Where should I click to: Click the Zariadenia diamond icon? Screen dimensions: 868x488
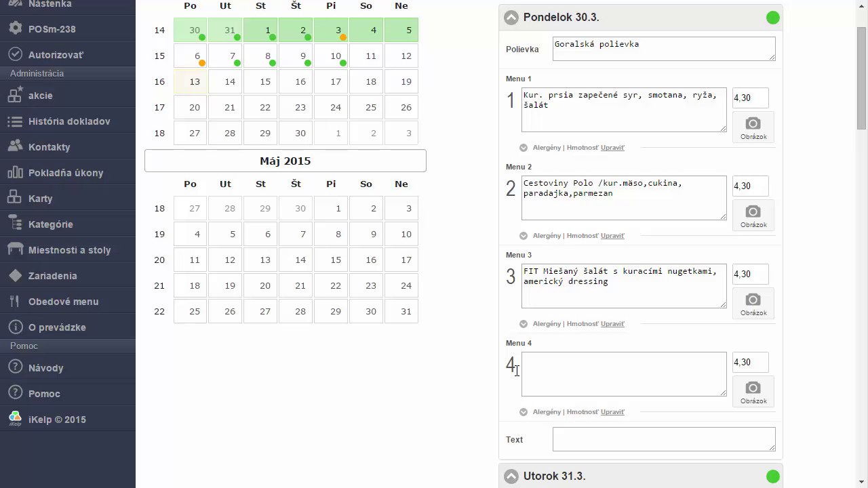pyautogui.click(x=15, y=275)
